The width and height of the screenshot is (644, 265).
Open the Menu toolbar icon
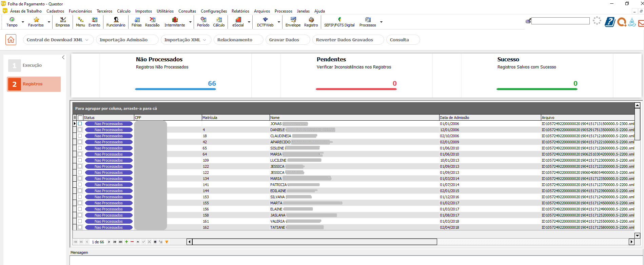(x=80, y=22)
